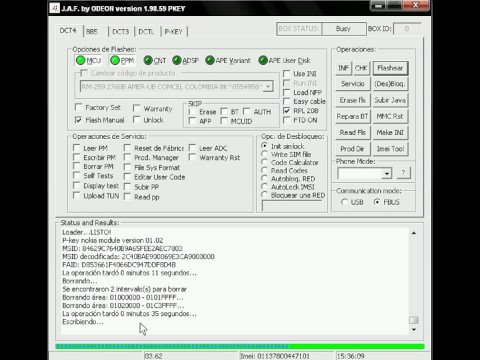Viewport: 480px width, 360px height.
Task: Enable the Load NFP checkbox
Action: point(287,92)
